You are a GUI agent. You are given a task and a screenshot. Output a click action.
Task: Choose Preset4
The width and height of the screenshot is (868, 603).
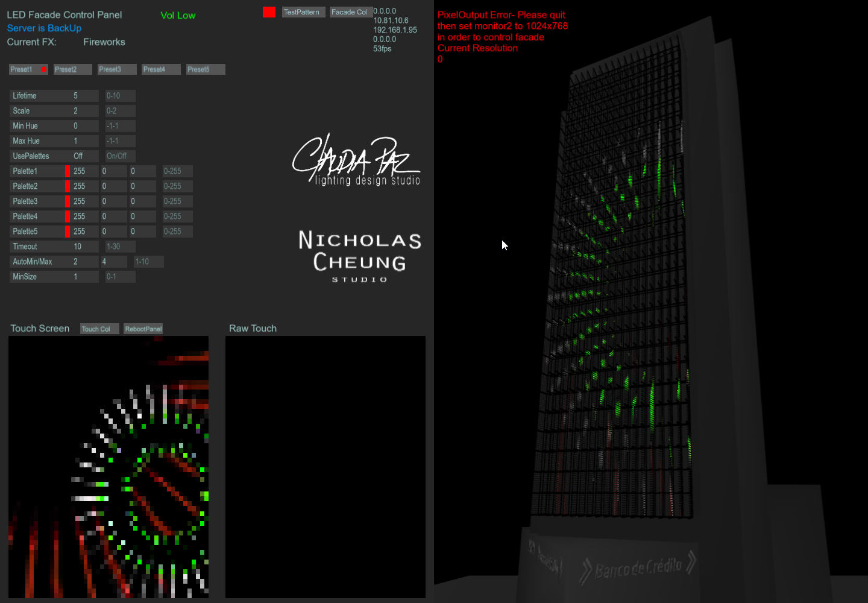161,69
